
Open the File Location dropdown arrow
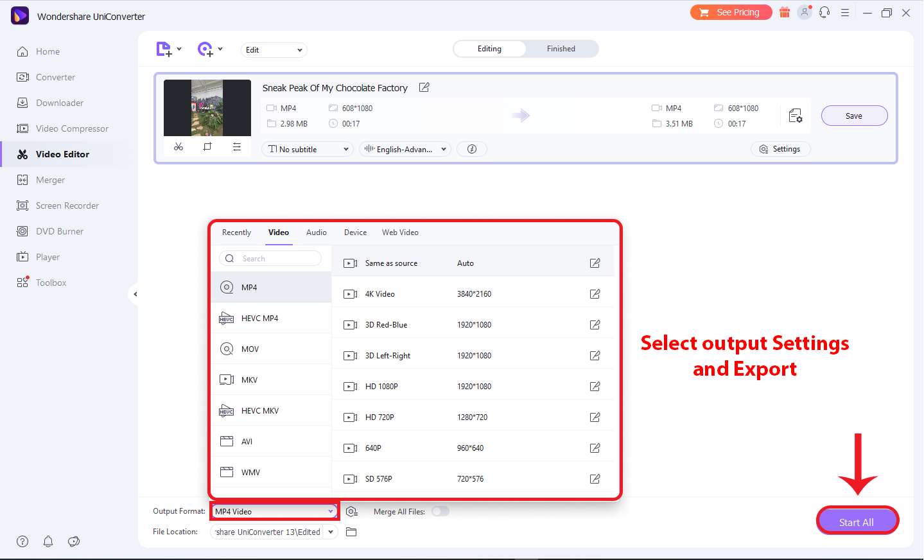(331, 532)
